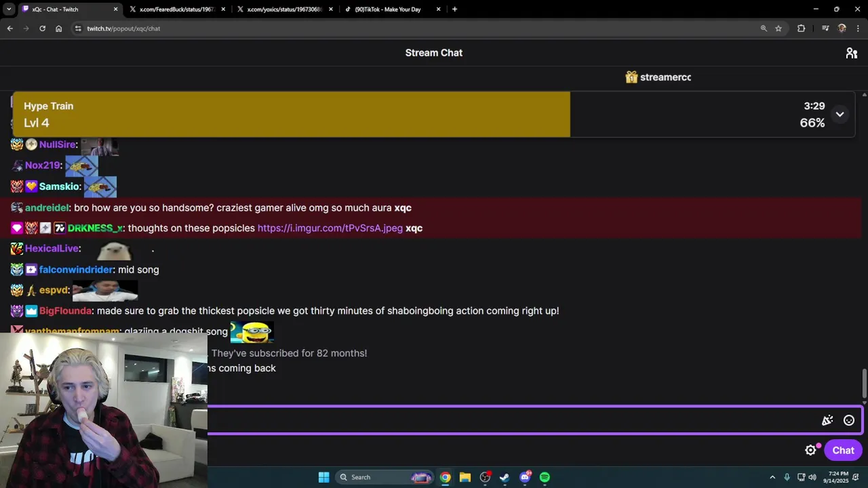Click the white seal emote by HexicalLive
The width and height of the screenshot is (868, 488).
point(115,251)
